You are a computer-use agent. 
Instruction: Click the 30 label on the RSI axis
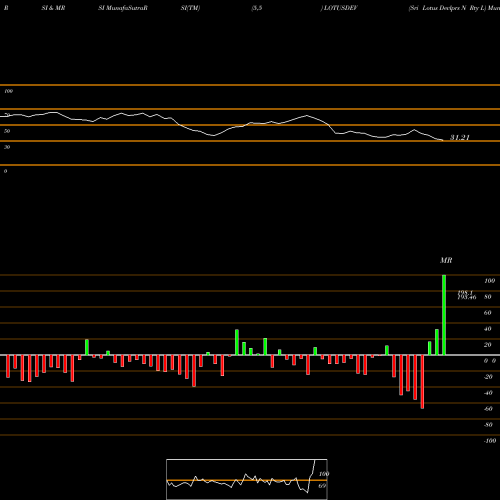click(7, 147)
